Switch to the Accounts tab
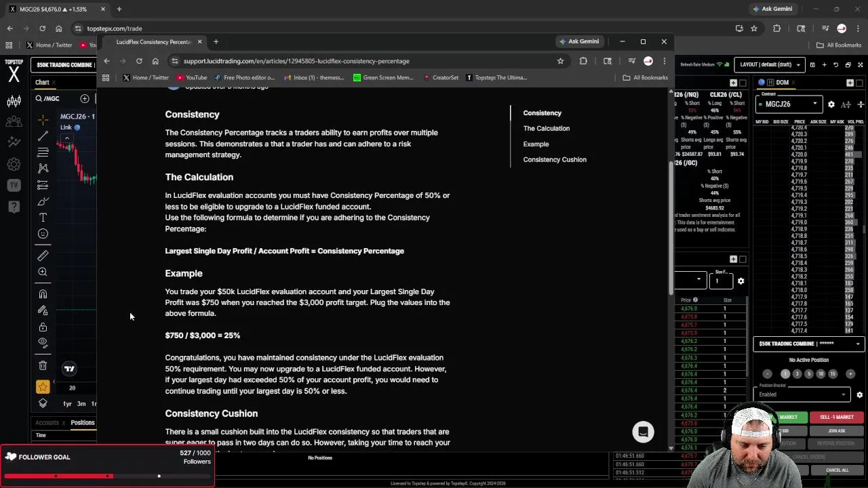 (x=47, y=423)
